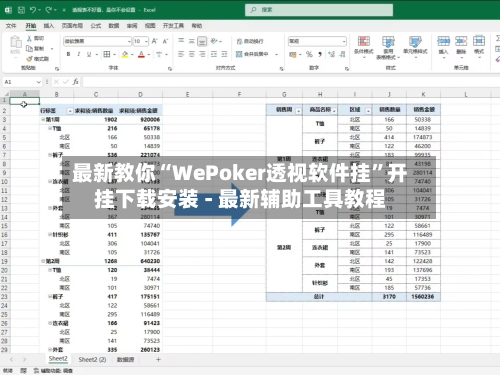Viewport: 500px width, 375px height.
Task: Collapse the T恤 group in row 20
Action: (x=50, y=270)
